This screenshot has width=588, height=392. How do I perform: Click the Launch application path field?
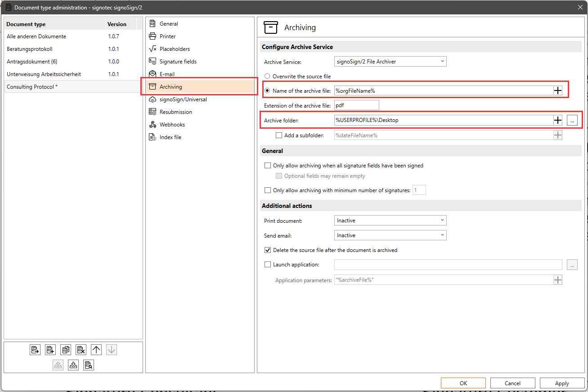(x=448, y=265)
